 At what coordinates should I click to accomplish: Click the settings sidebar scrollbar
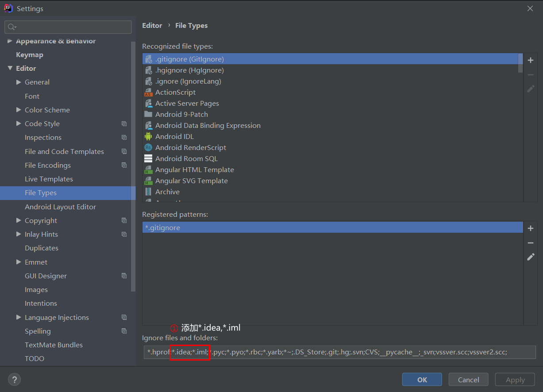pyautogui.click(x=133, y=166)
